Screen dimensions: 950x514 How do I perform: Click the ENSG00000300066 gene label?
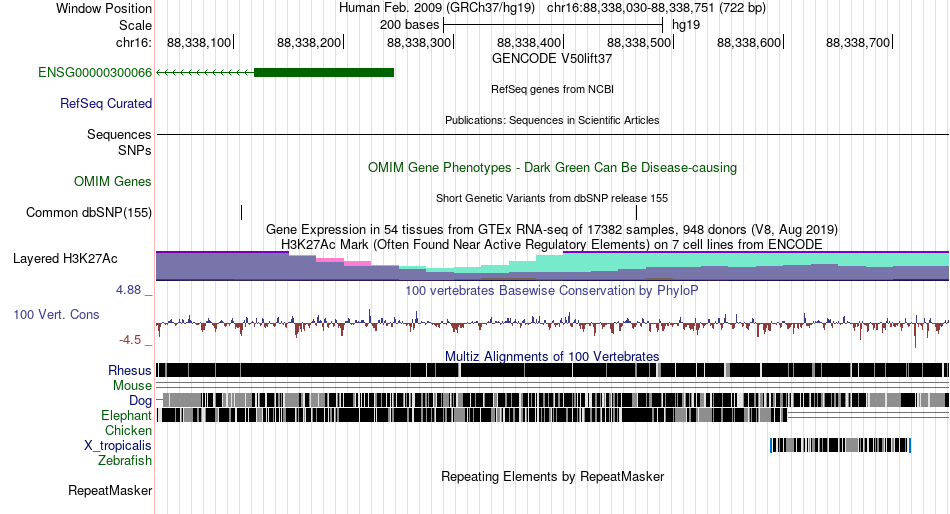pos(95,73)
